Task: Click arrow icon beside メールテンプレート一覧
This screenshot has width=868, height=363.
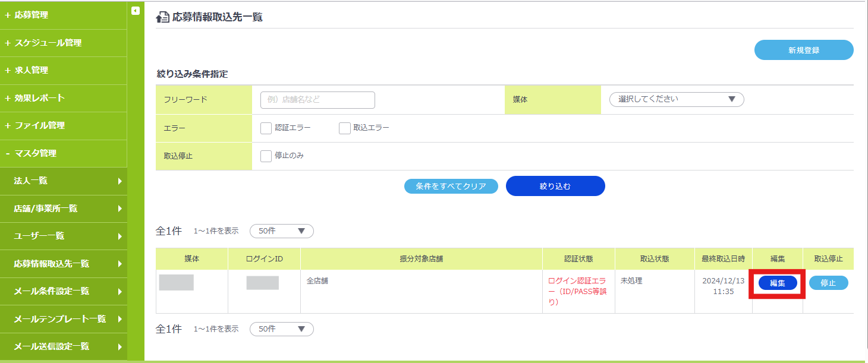Action: 119,319
